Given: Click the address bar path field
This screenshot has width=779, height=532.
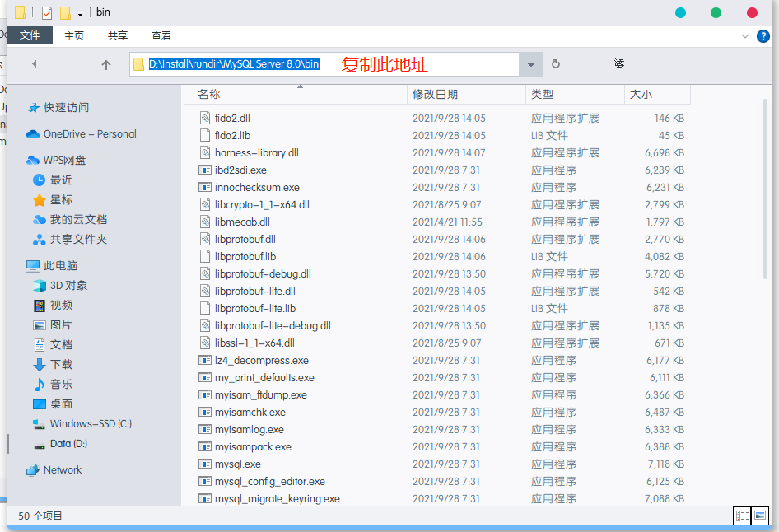Looking at the screenshot, I should [x=324, y=64].
